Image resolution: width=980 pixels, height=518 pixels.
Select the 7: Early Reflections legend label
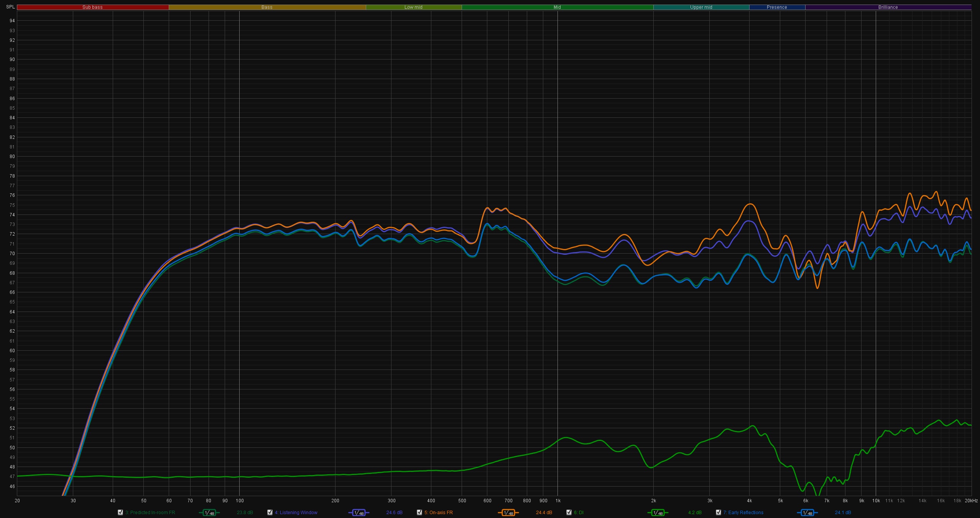coord(743,513)
